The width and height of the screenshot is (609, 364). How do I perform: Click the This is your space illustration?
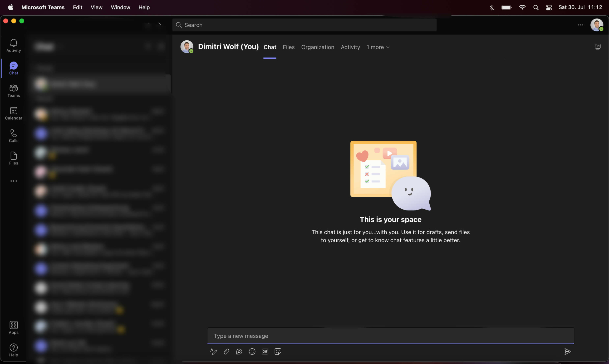point(390,175)
